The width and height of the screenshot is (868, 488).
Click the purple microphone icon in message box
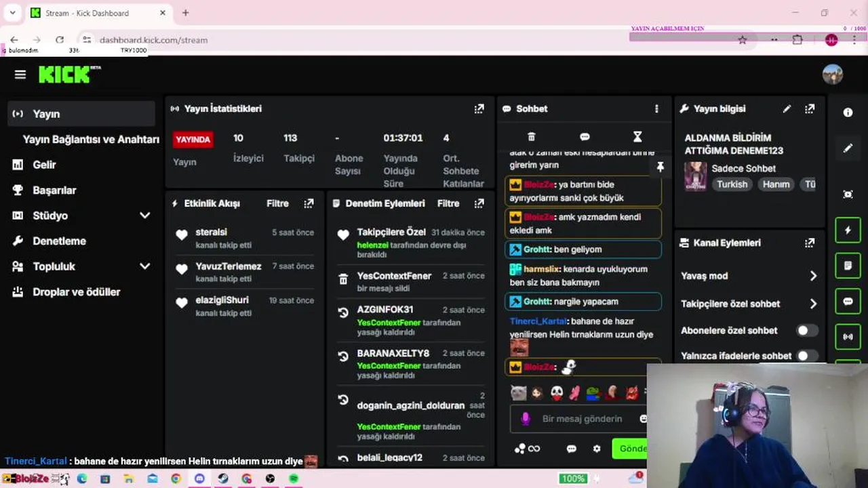pos(525,419)
